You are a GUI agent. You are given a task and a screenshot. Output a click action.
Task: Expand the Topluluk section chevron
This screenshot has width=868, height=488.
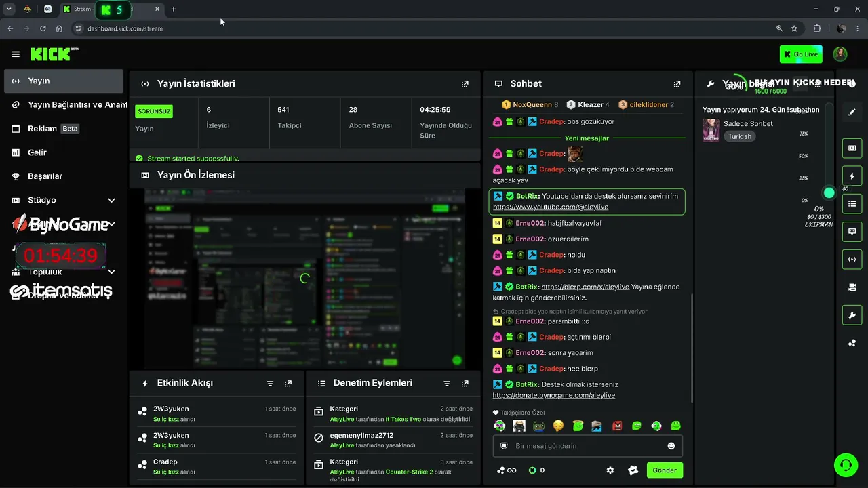tap(111, 272)
